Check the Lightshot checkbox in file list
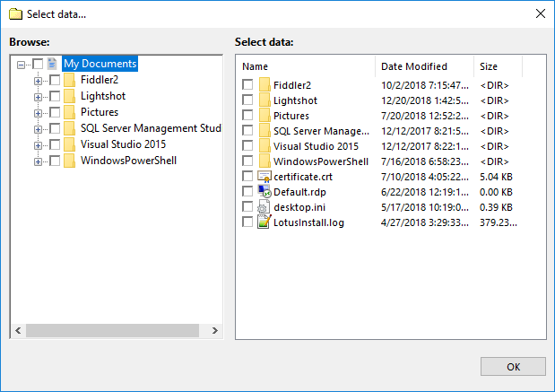The height and width of the screenshot is (392, 555). click(x=247, y=100)
